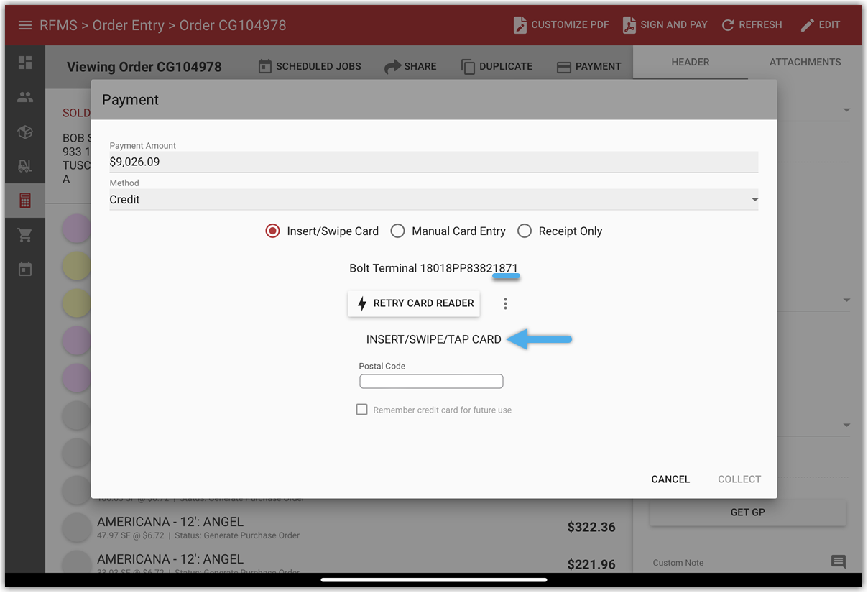Image resolution: width=868 pixels, height=593 pixels.
Task: Open the hamburger navigation menu
Action: point(25,25)
